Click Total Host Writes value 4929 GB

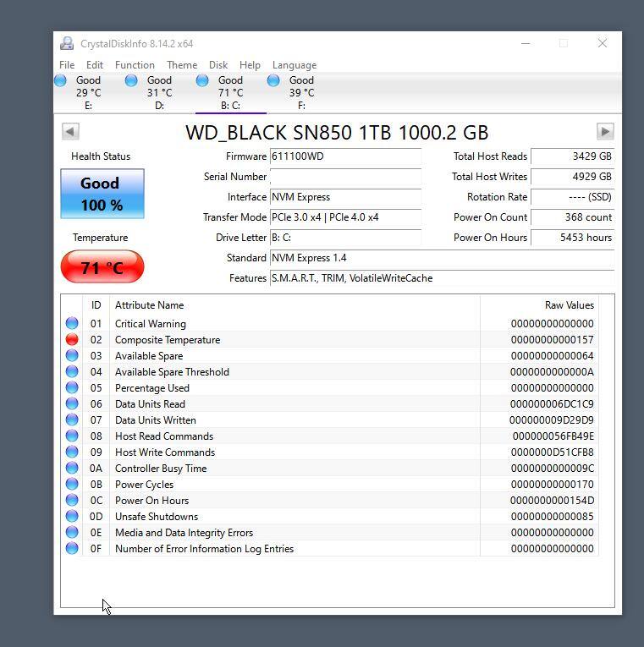(573, 177)
